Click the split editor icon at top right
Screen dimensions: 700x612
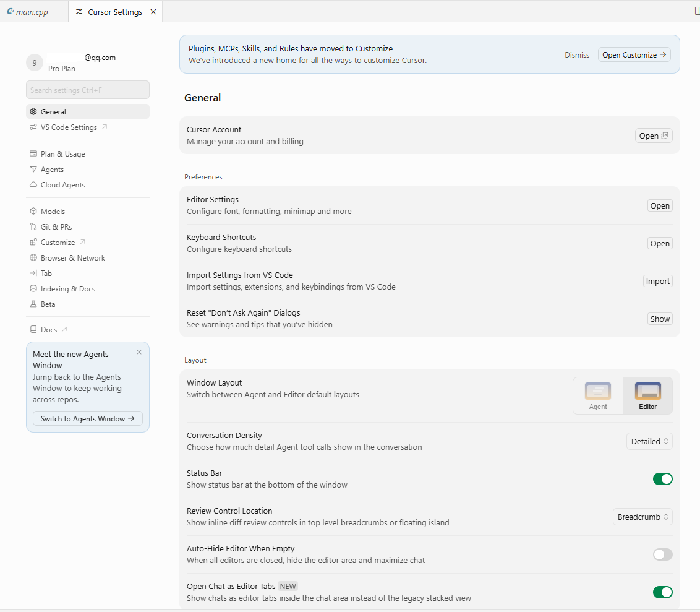click(698, 11)
